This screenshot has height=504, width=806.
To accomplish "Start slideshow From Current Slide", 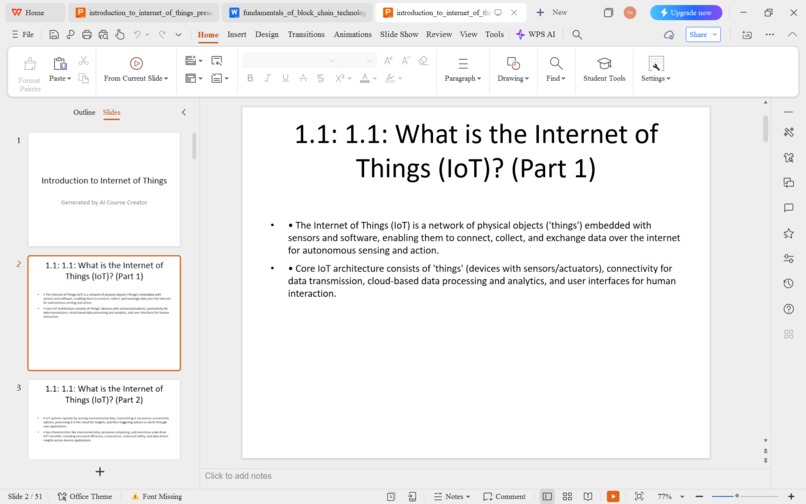I will (136, 69).
